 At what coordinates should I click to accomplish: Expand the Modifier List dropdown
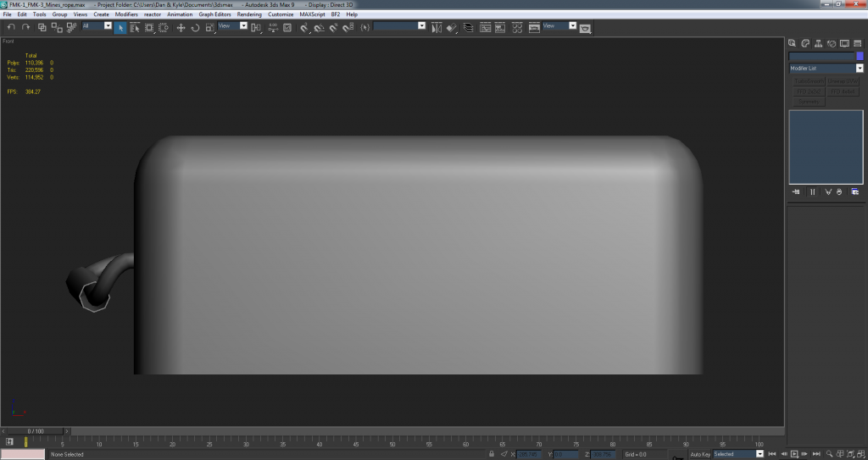[860, 69]
